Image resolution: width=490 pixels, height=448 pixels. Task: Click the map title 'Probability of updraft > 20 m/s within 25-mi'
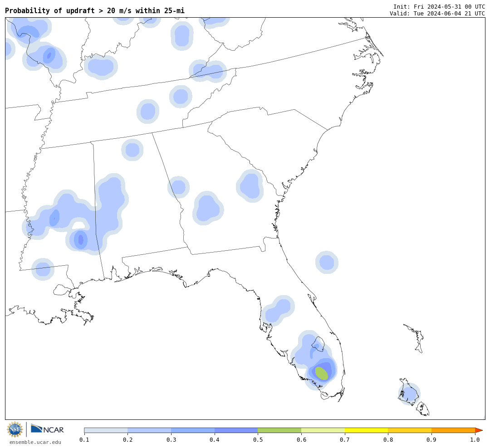click(x=95, y=10)
